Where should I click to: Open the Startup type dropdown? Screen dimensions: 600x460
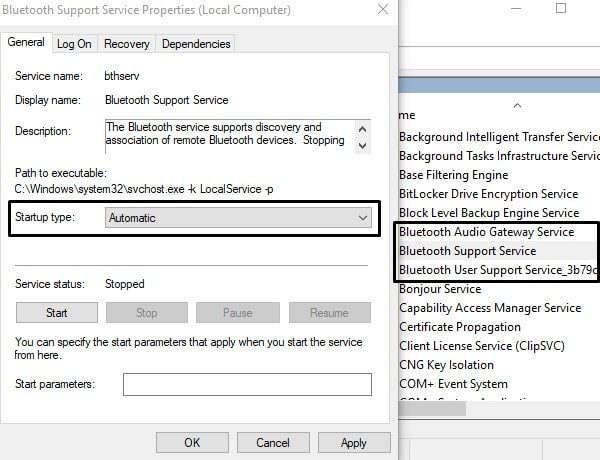238,218
